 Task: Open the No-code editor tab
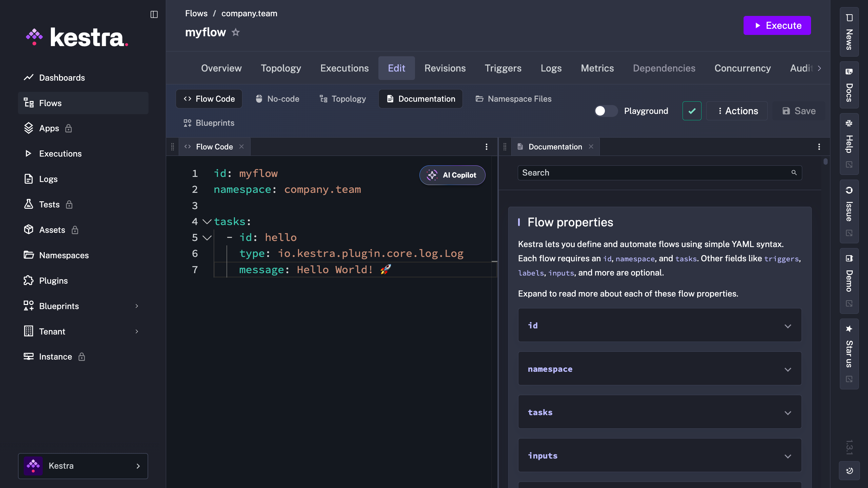[277, 99]
